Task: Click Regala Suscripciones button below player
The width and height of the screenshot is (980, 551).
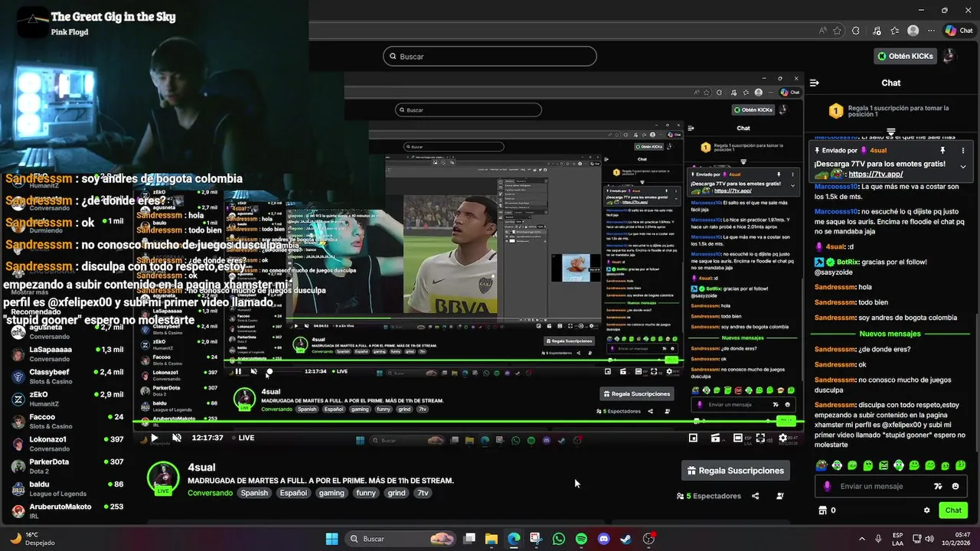Action: [736, 471]
